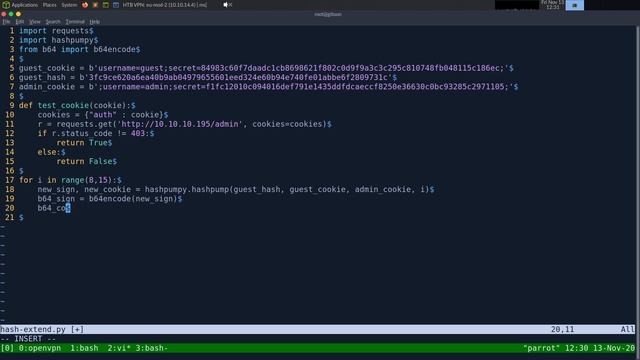Image resolution: width=640 pixels, height=360 pixels.
Task: Click the 'All' scroll indicator in status line
Action: 627,329
